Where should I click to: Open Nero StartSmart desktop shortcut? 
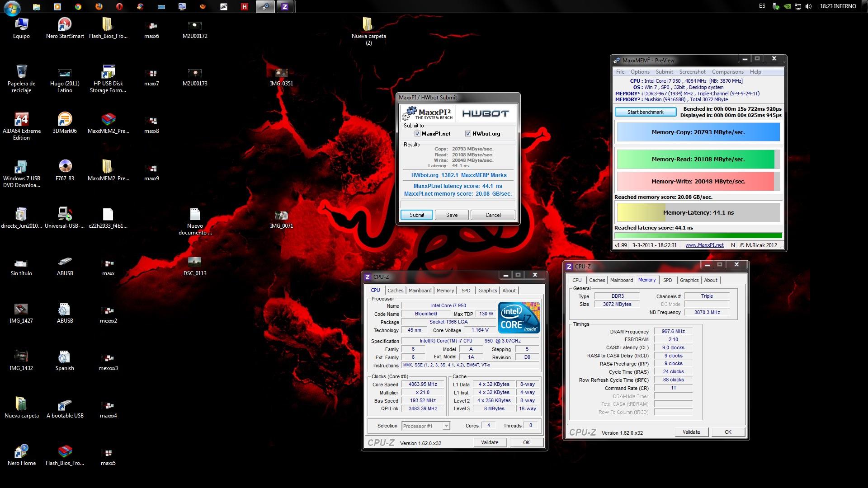(65, 28)
